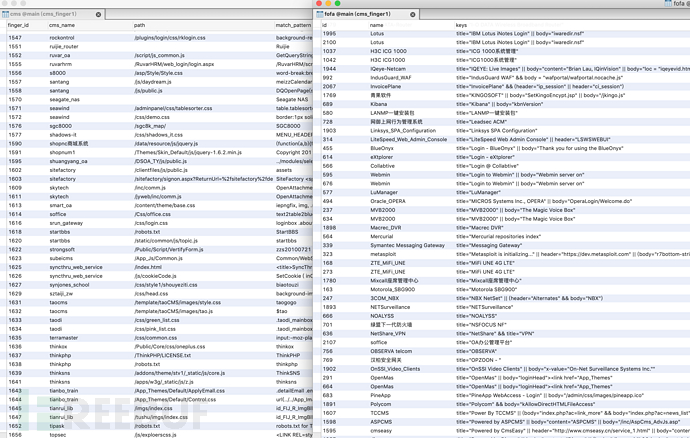Sort by the cms_name column header
Image resolution: width=690 pixels, height=438 pixels.
62,25
